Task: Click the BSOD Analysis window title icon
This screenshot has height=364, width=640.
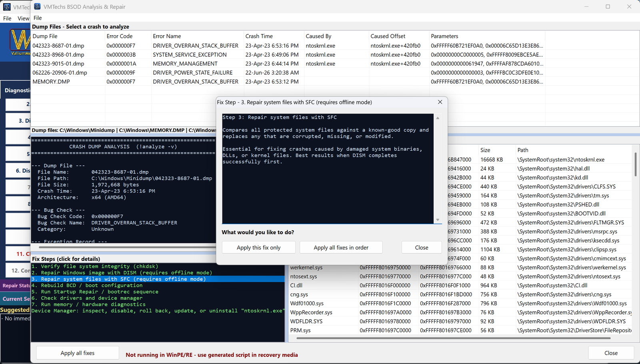Action: point(37,6)
